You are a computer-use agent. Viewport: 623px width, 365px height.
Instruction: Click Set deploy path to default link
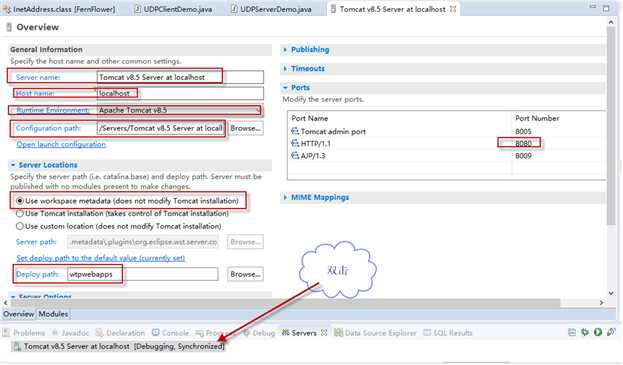(x=101, y=258)
